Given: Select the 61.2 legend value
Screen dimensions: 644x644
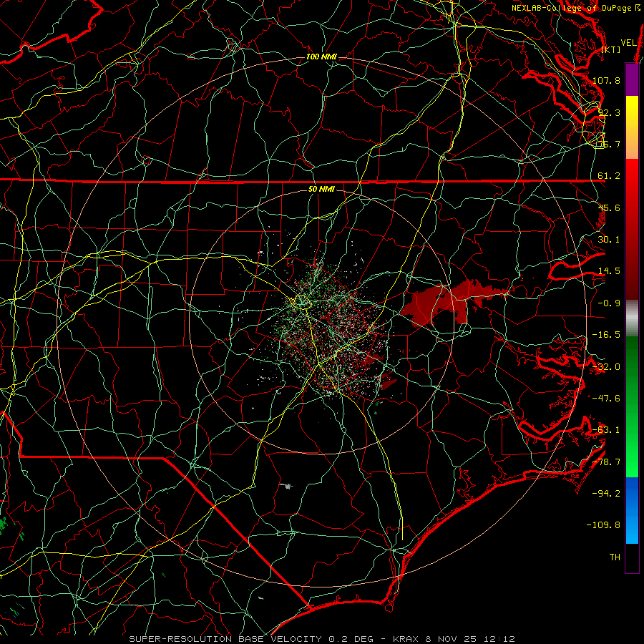Looking at the screenshot, I should tap(609, 176).
